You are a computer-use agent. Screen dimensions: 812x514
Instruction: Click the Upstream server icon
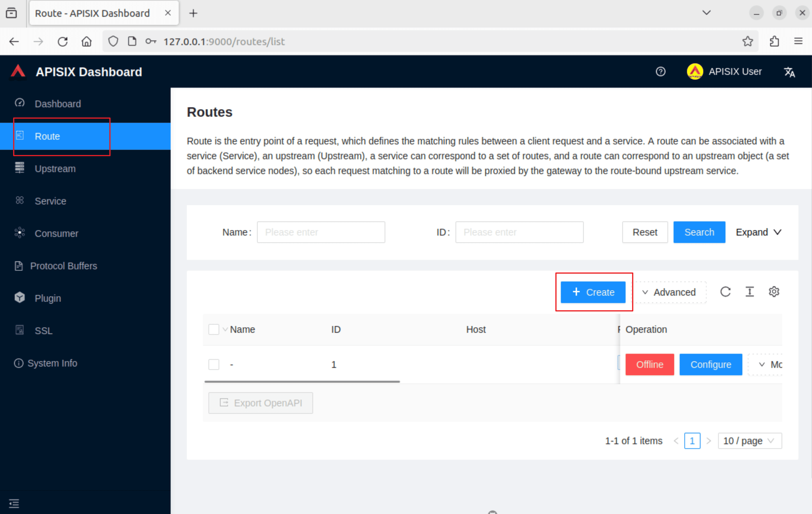click(x=19, y=168)
